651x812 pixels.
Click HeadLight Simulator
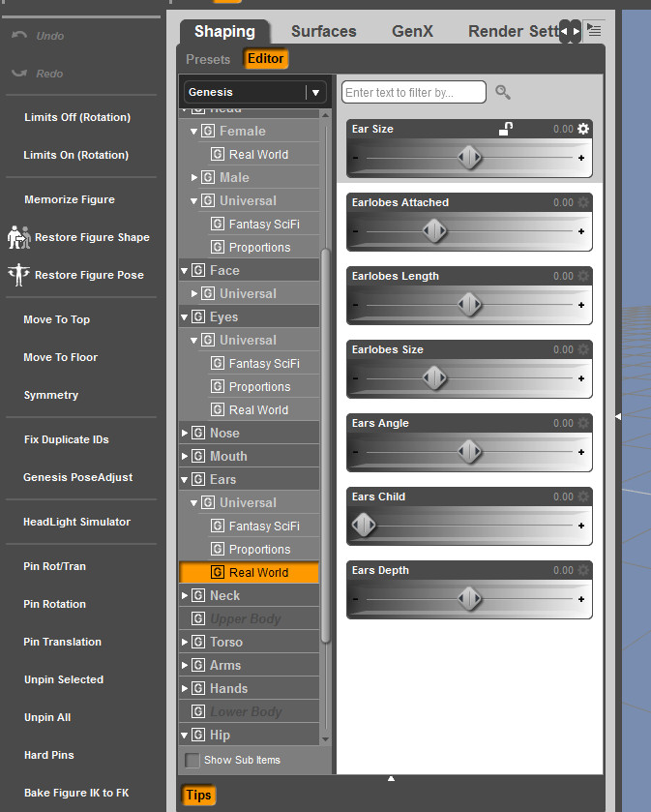pyautogui.click(x=76, y=522)
